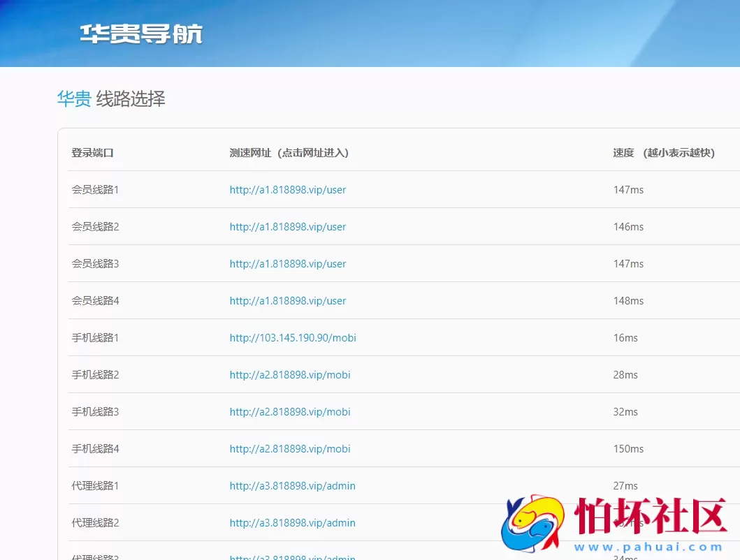Open the 手机线路3 mobile line link
The width and height of the screenshot is (740, 560).
[290, 412]
